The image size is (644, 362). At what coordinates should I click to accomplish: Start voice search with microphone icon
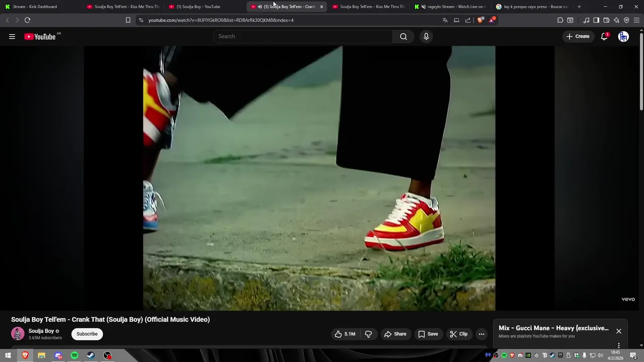pyautogui.click(x=426, y=36)
